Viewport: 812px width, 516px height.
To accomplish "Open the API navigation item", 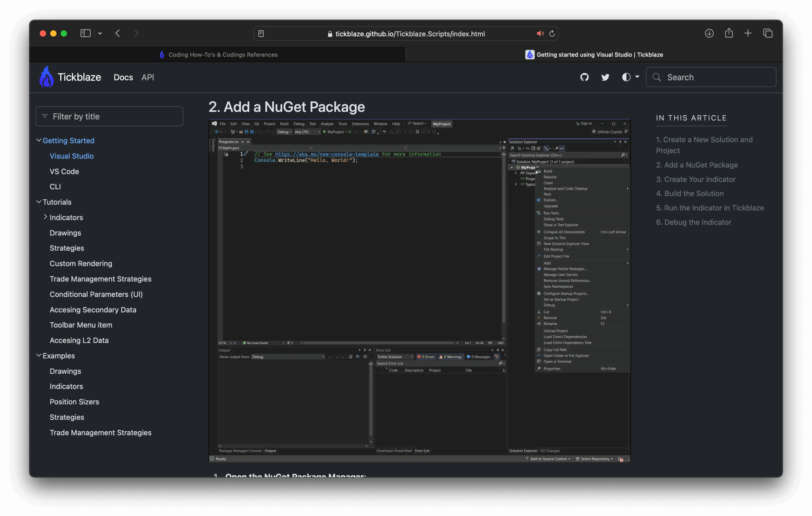I will coord(147,77).
